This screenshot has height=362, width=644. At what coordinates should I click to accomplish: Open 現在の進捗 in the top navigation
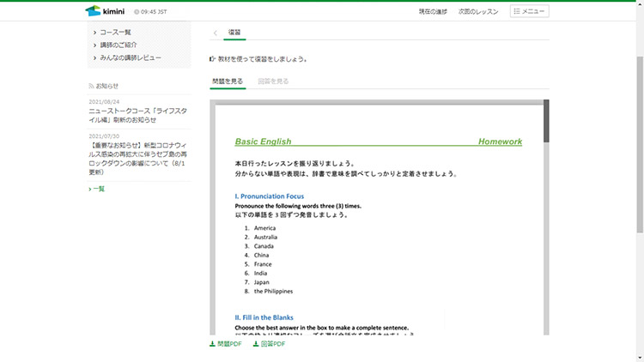click(x=433, y=12)
